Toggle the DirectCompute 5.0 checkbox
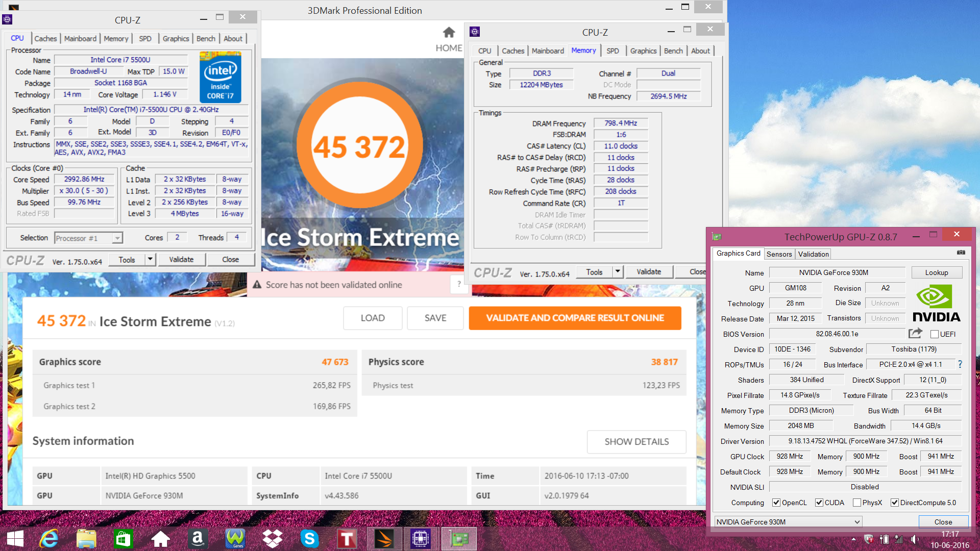The image size is (980, 551). tap(895, 503)
